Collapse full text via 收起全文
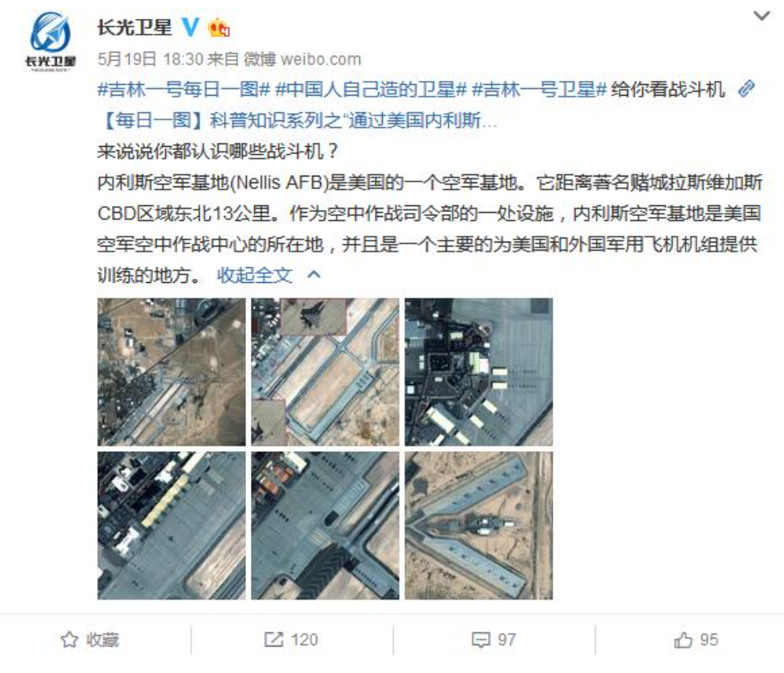 point(254,275)
